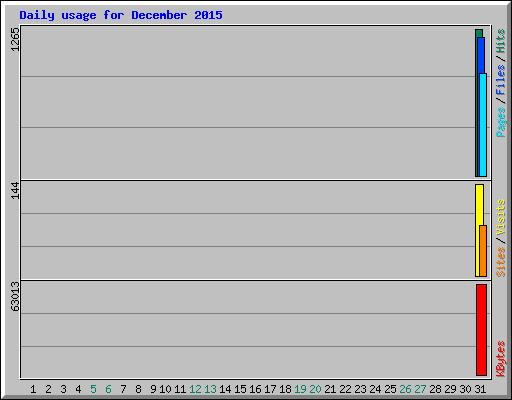Click the blue Files bar for day 31

481,55
